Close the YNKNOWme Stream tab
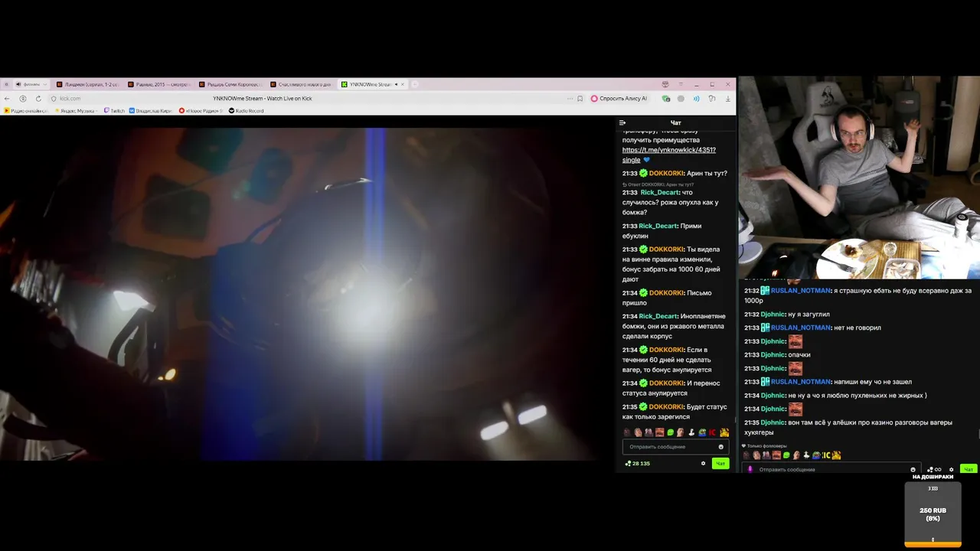 pos(403,84)
